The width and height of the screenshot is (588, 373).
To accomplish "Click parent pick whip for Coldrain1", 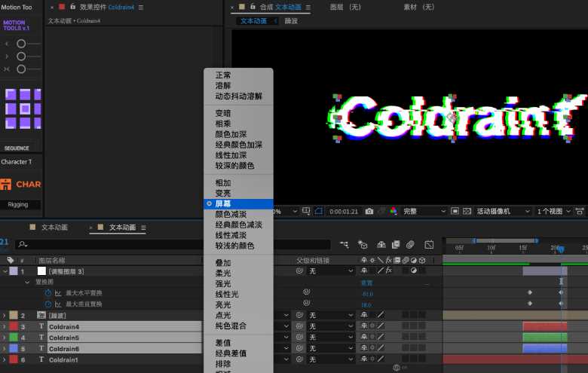I will (299, 359).
